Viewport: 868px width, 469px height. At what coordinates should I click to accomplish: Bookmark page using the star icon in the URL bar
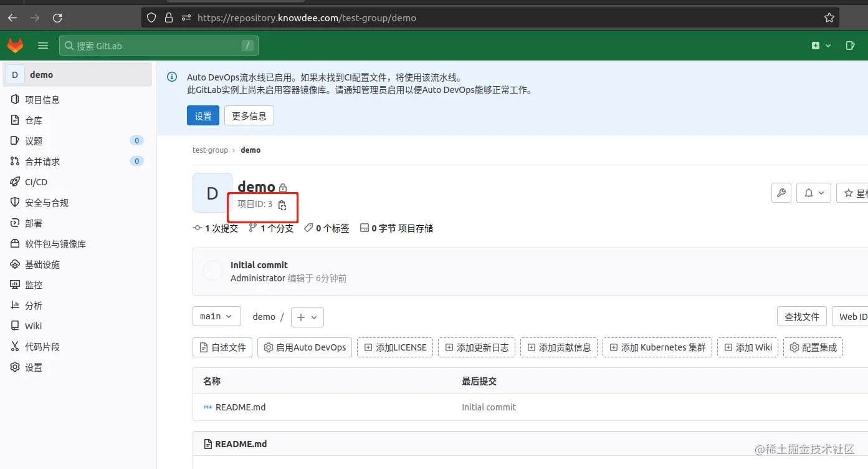point(829,18)
